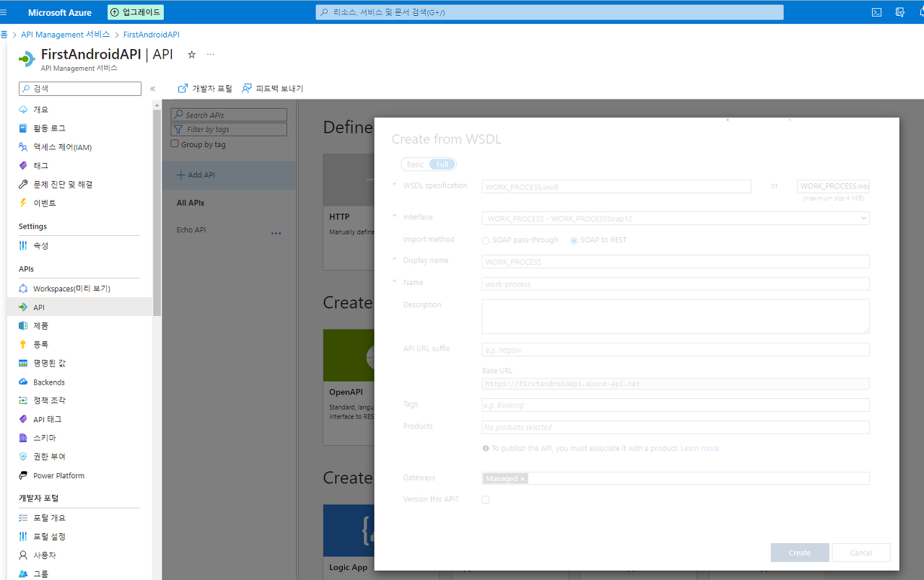
Task: Click the WSDL specification URL field
Action: point(616,187)
